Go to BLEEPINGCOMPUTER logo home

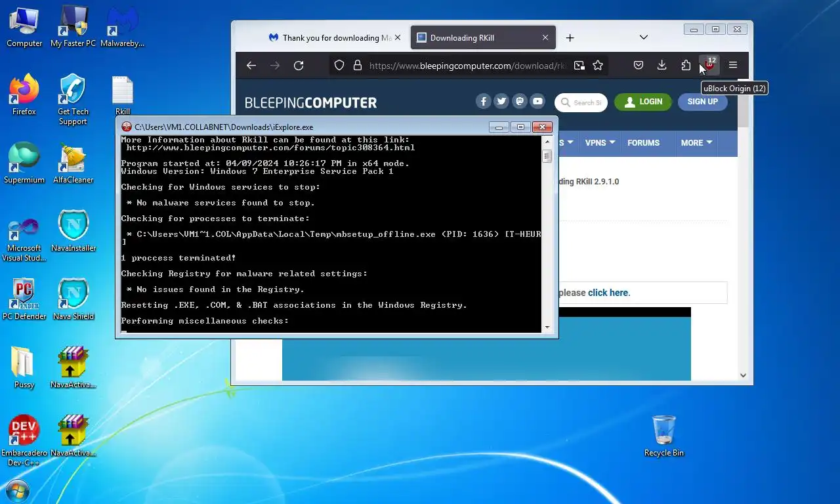310,102
